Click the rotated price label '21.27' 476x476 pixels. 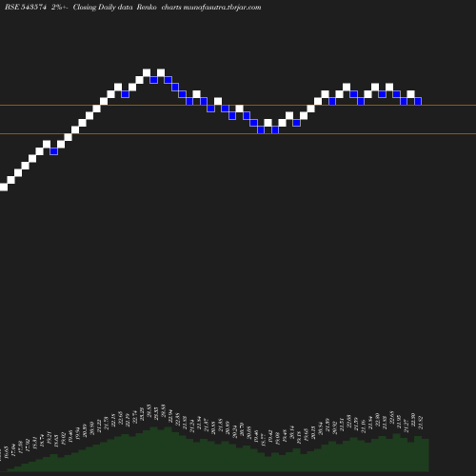(407, 426)
